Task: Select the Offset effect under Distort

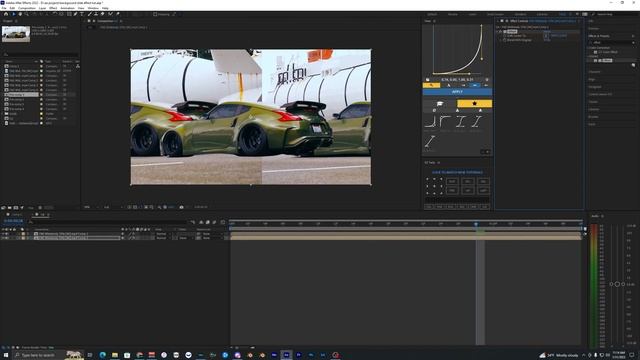Action: coord(606,60)
